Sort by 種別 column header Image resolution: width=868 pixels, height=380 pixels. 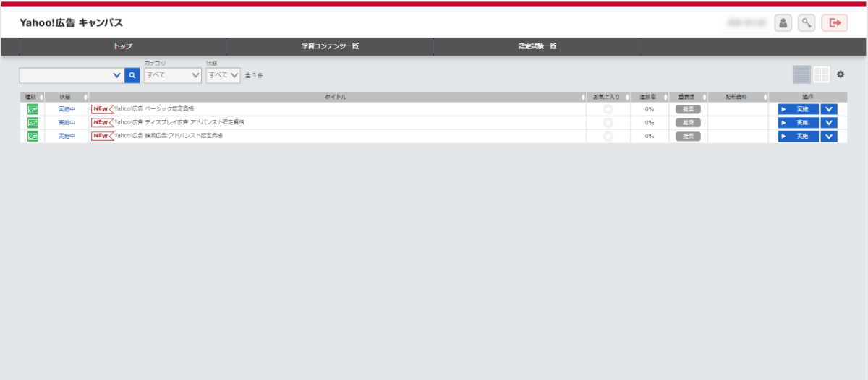click(32, 97)
